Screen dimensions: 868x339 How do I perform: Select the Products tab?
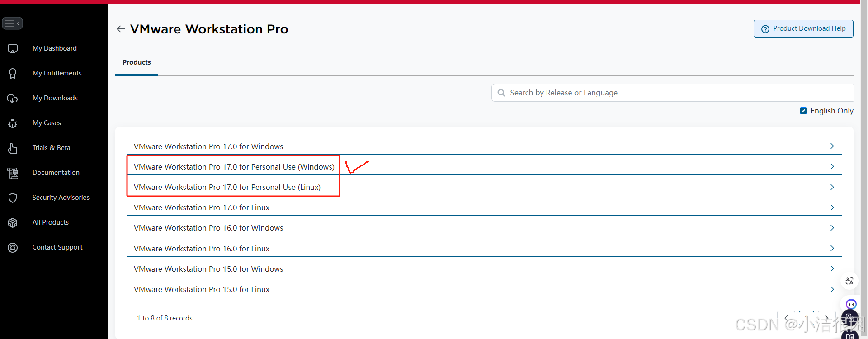(137, 62)
